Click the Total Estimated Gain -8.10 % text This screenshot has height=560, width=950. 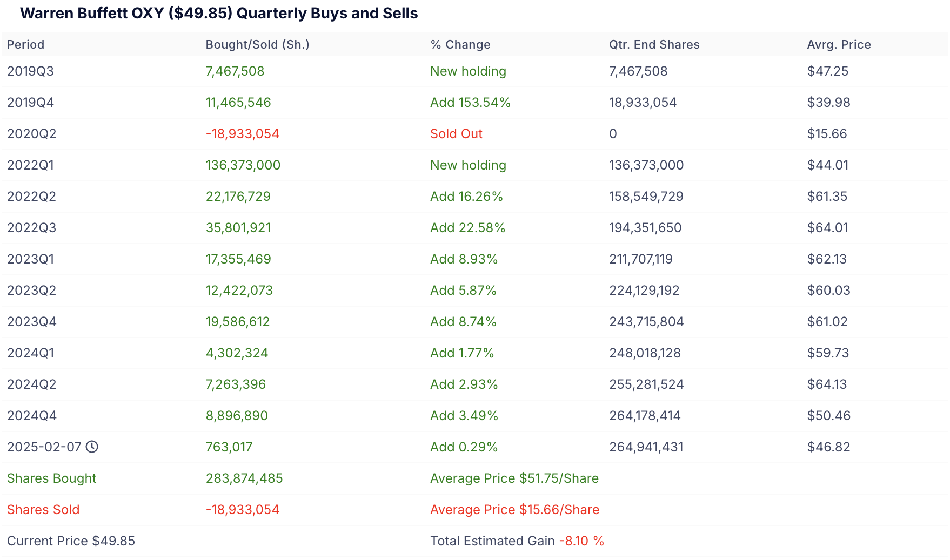(517, 541)
